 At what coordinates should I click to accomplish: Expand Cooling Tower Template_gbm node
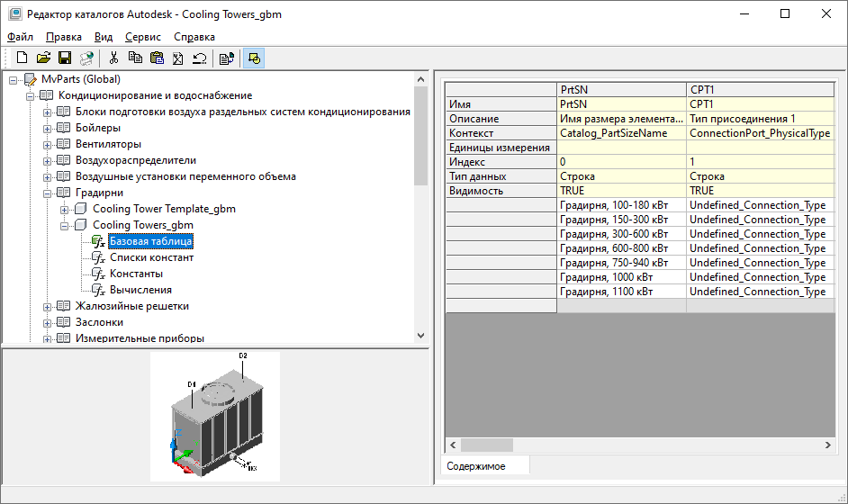[x=64, y=210]
